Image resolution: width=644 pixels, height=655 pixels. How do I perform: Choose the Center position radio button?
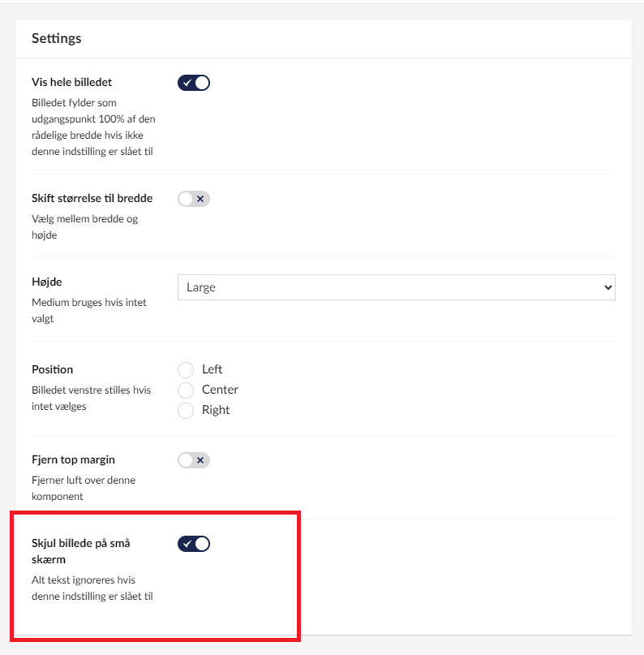click(x=187, y=390)
